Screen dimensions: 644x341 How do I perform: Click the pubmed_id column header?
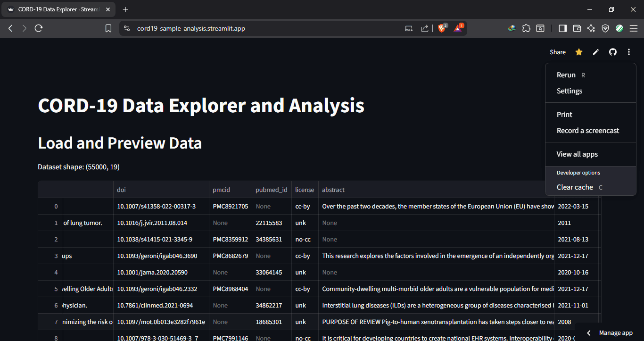pos(272,190)
